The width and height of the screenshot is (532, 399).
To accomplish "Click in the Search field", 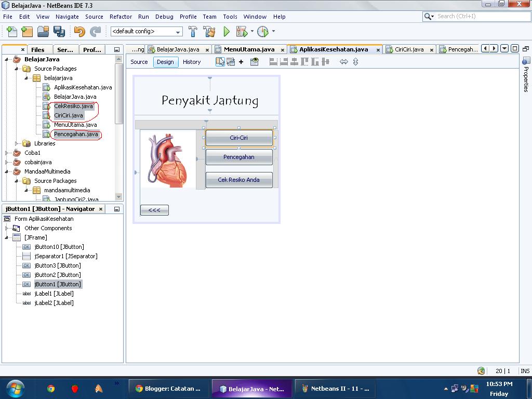I will coord(477,16).
